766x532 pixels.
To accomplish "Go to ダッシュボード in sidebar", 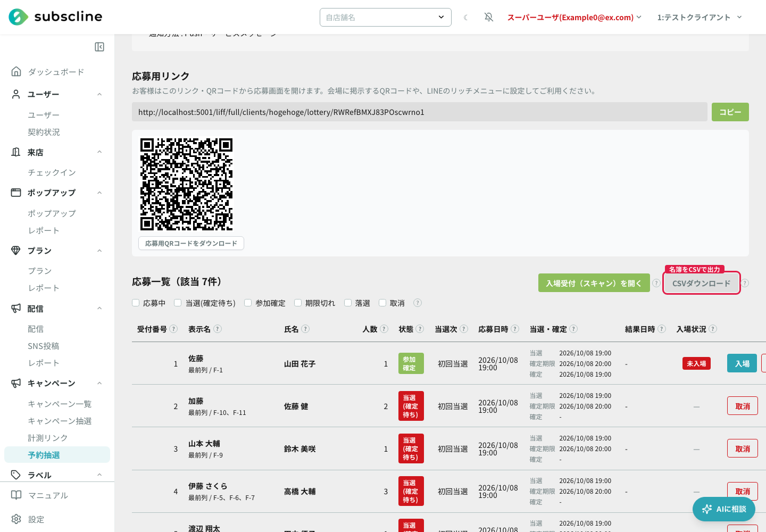I will (x=57, y=72).
